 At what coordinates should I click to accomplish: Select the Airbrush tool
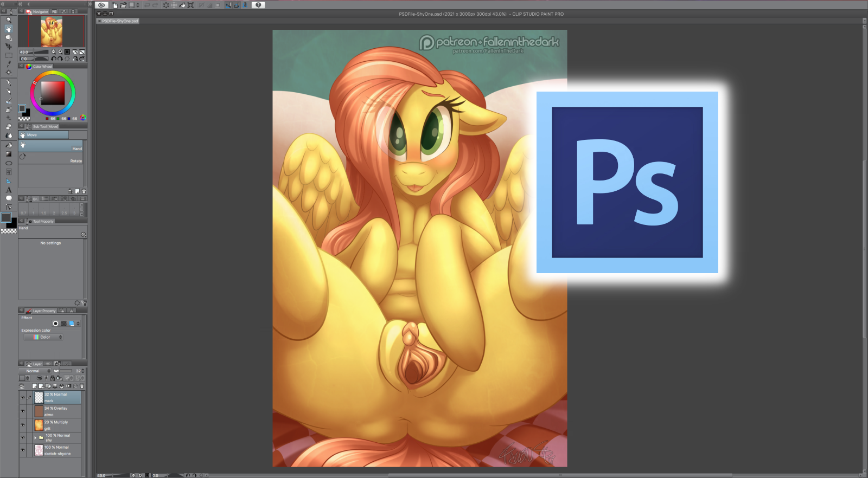coord(9,109)
